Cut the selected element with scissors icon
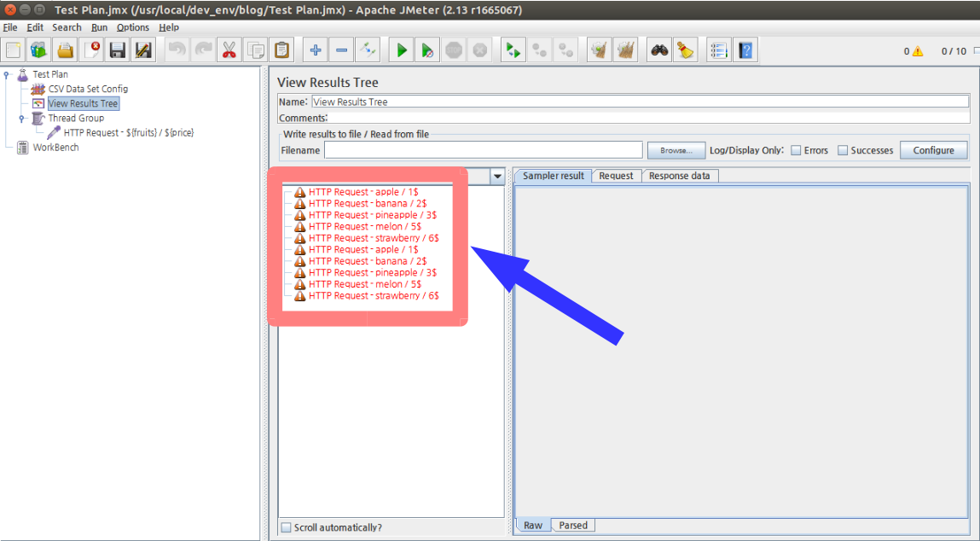The image size is (980, 541). pyautogui.click(x=229, y=50)
